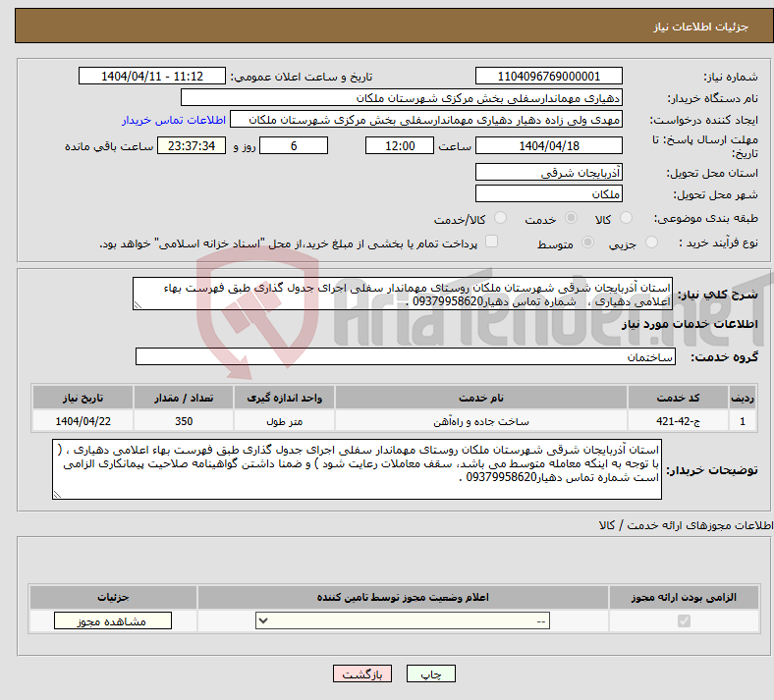Open license status dropdown
The height and width of the screenshot is (700, 774).
(403, 621)
